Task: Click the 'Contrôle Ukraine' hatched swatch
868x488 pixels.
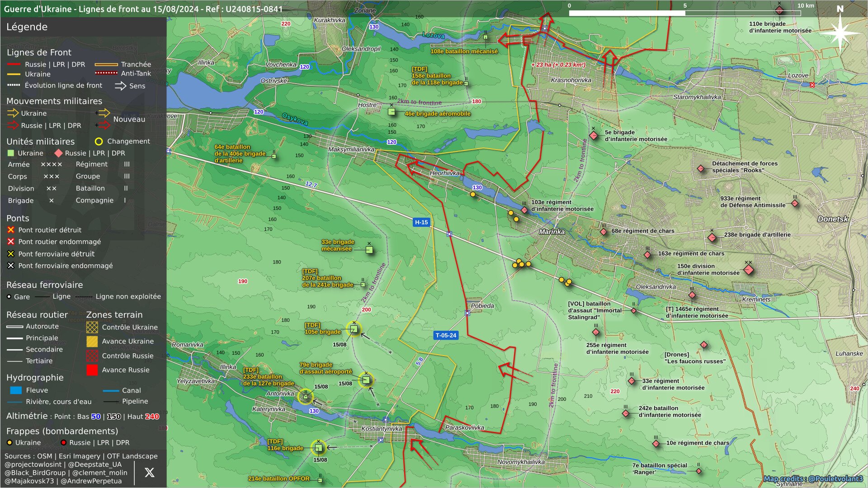Action: coord(92,327)
